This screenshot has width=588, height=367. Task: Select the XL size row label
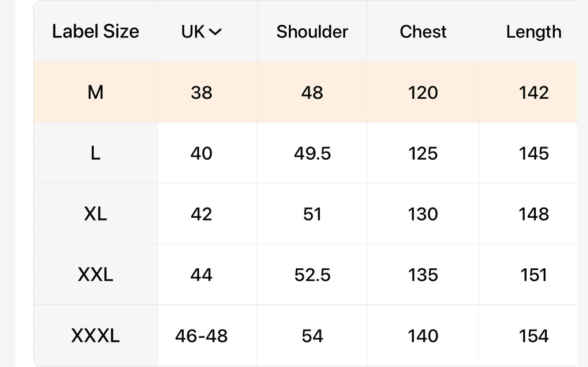coord(96,214)
